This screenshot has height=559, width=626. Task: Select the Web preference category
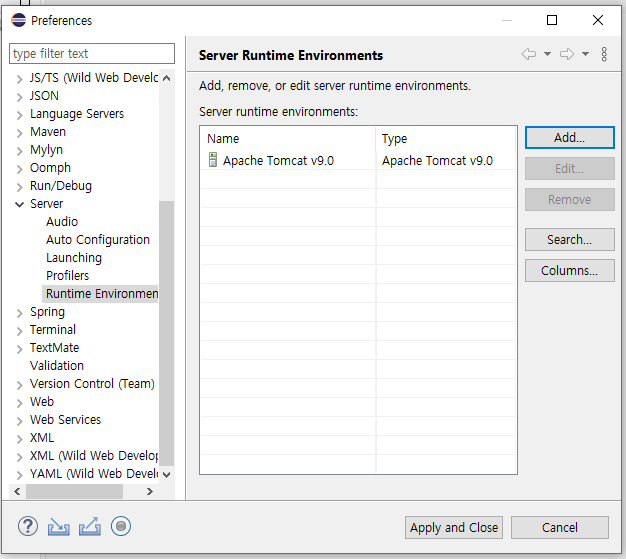pos(42,401)
